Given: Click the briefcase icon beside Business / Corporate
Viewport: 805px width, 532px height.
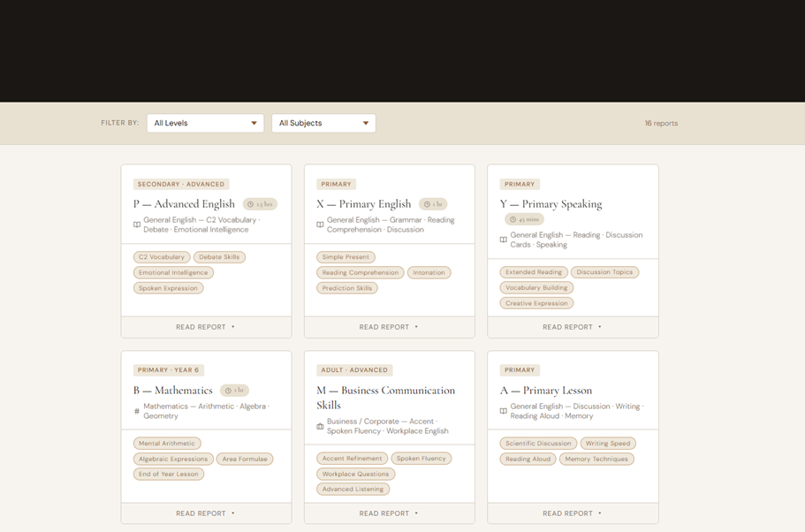Looking at the screenshot, I should pos(320,426).
